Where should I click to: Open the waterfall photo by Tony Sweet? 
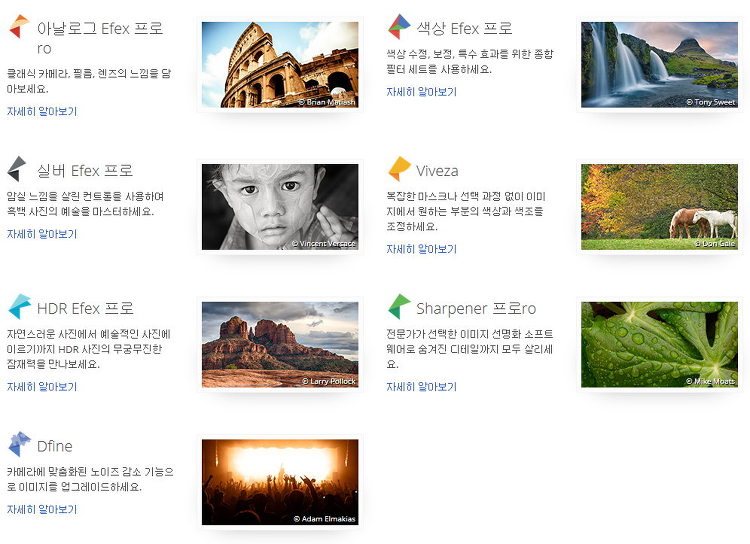pos(659,65)
